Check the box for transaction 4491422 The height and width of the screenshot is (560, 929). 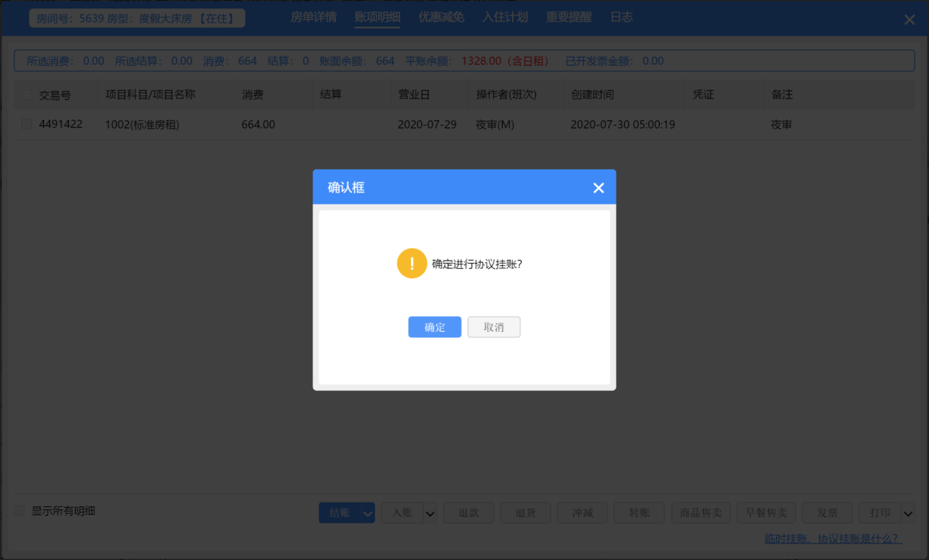pyautogui.click(x=27, y=124)
